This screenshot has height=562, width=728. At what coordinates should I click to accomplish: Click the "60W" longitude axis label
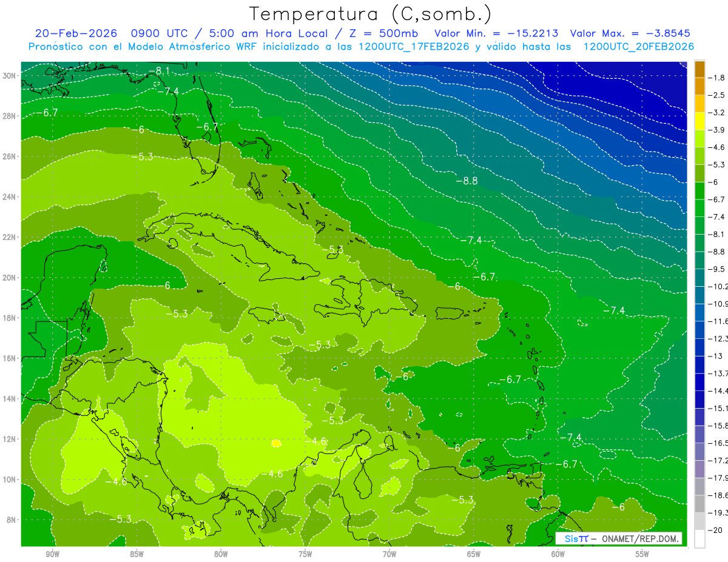click(558, 554)
